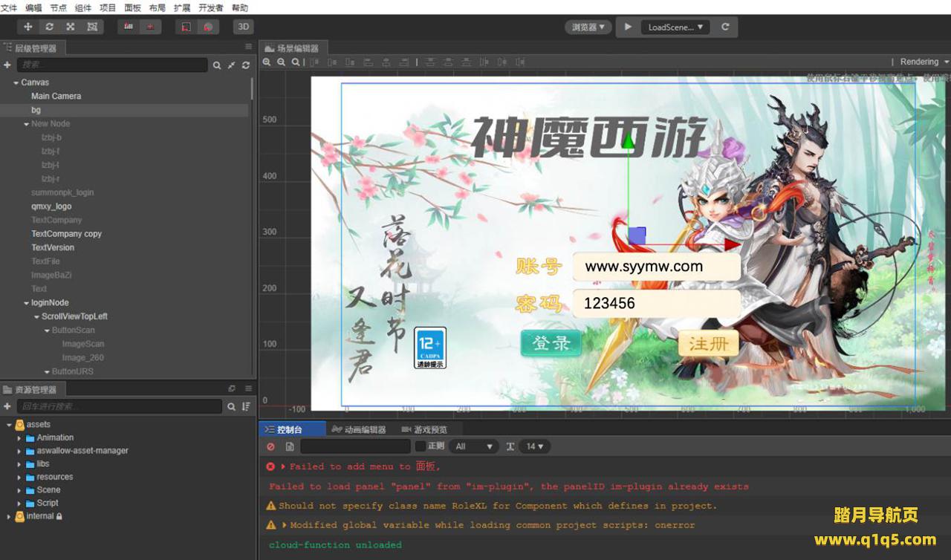Open the console log level All dropdown
The height and width of the screenshot is (560, 951).
[474, 446]
